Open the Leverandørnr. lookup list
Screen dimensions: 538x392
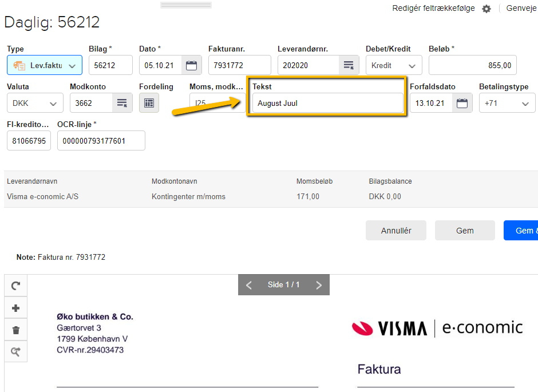coord(348,65)
